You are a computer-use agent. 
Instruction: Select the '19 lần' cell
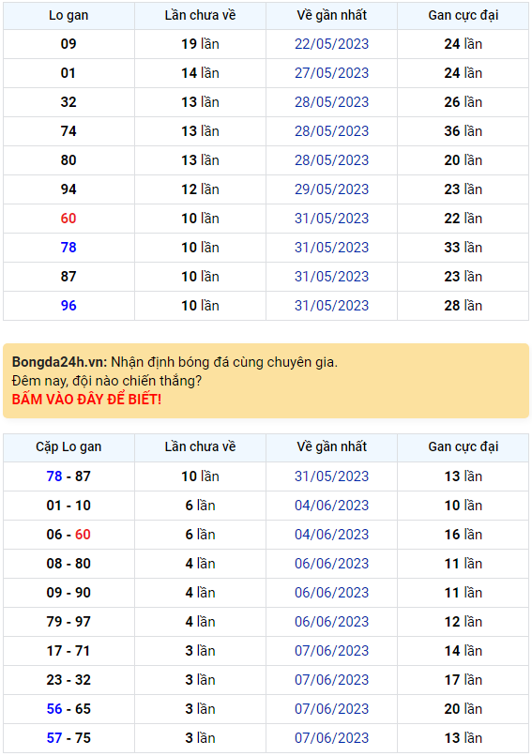click(x=200, y=44)
